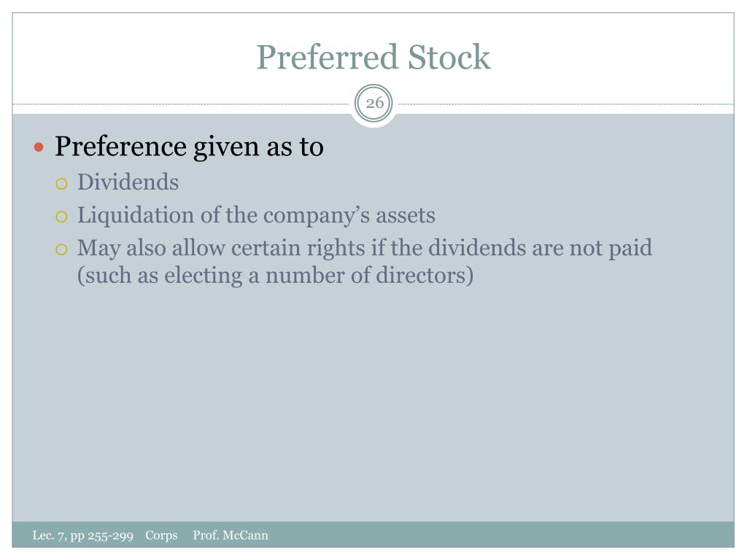Click the word Preferred in the title
This screenshot has width=747, height=560.
click(x=327, y=57)
